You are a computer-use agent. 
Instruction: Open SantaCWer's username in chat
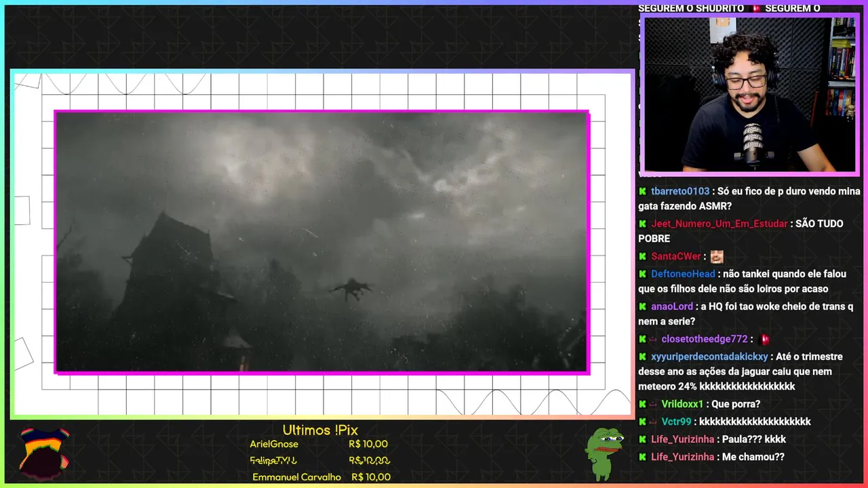(x=676, y=257)
